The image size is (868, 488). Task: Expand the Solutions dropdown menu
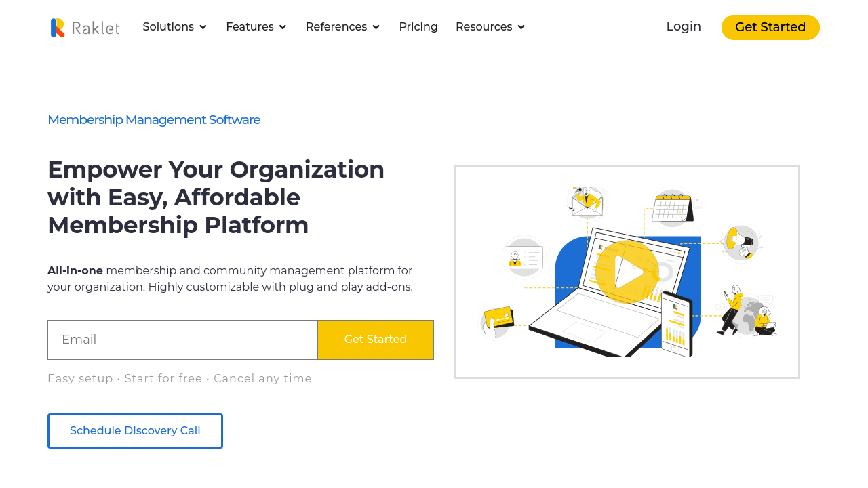tap(174, 27)
